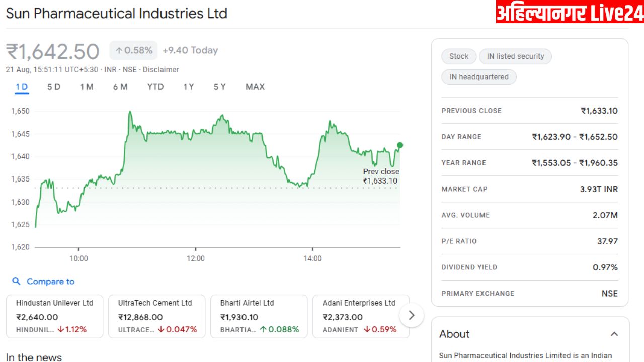Open the Hindustan Unilever Ltd card
The height and width of the screenshot is (362, 644).
[x=55, y=316]
